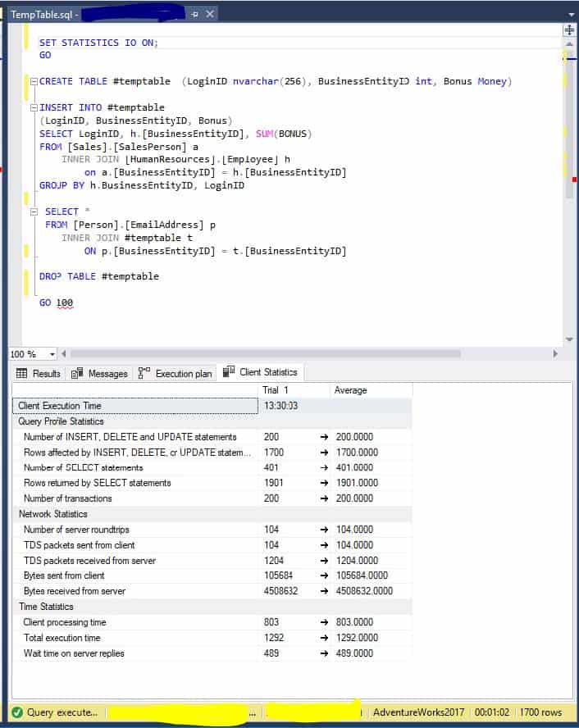Collapse the INSERT INTO code block
Viewport: 579px width, 728px height.
click(x=34, y=107)
